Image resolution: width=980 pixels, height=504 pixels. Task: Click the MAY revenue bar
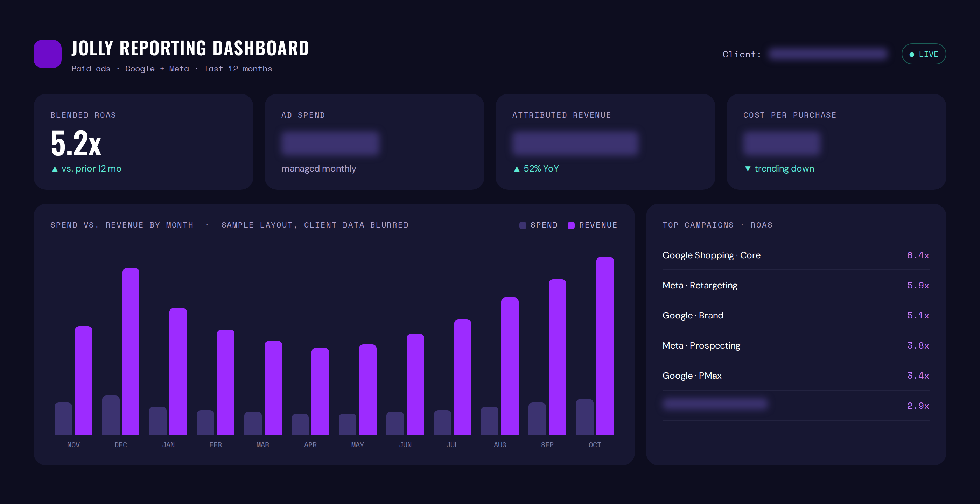pos(367,390)
